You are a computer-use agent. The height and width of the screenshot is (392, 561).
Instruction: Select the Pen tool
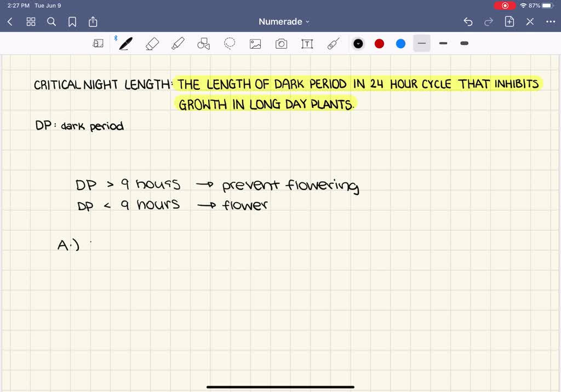(x=125, y=43)
